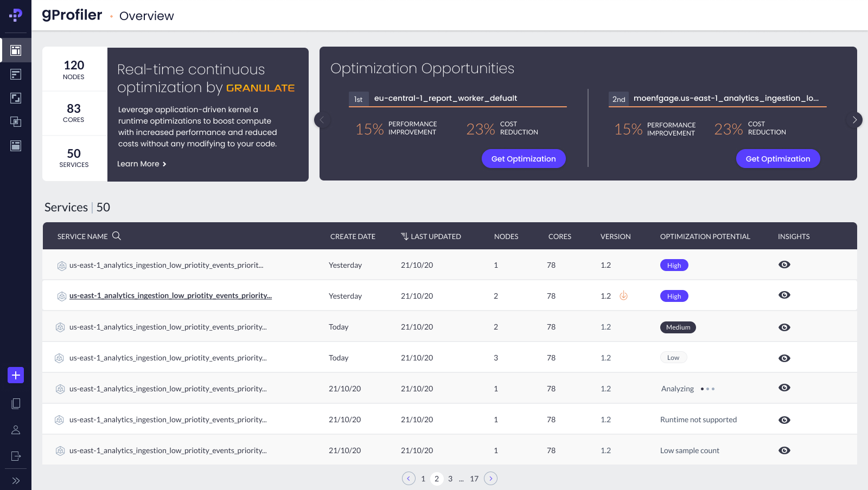Viewport: 868px width, 490px height.
Task: Open the Overview dashboard sidebar icon
Action: tap(16, 50)
